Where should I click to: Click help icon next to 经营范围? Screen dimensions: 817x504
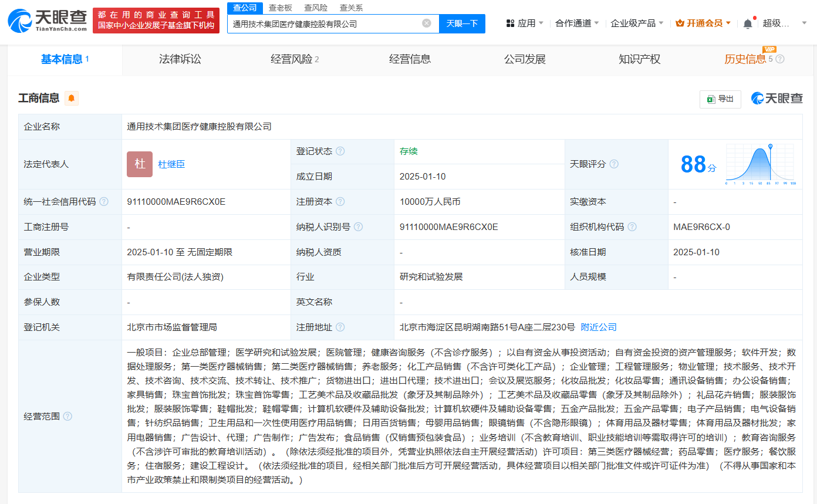click(67, 416)
